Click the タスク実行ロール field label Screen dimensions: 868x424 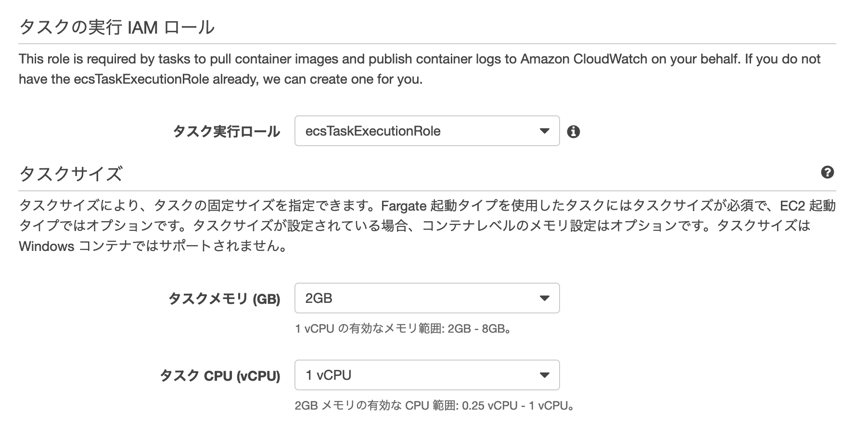(x=226, y=131)
